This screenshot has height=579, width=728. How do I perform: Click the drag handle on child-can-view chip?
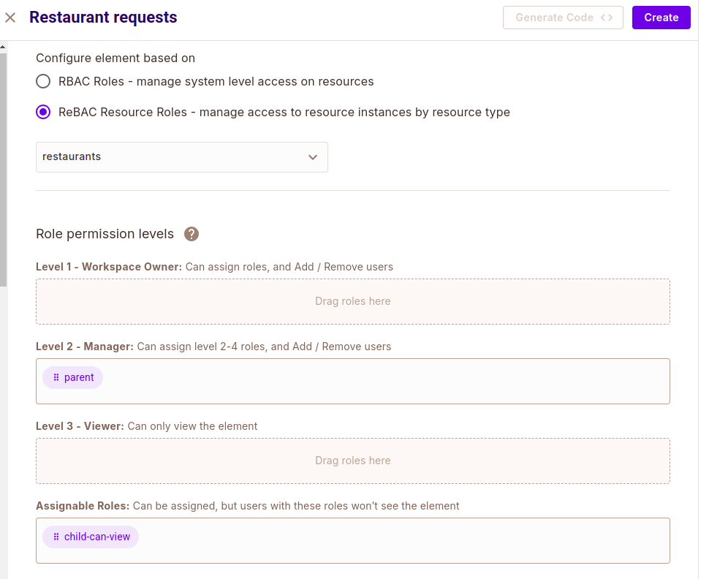[56, 537]
